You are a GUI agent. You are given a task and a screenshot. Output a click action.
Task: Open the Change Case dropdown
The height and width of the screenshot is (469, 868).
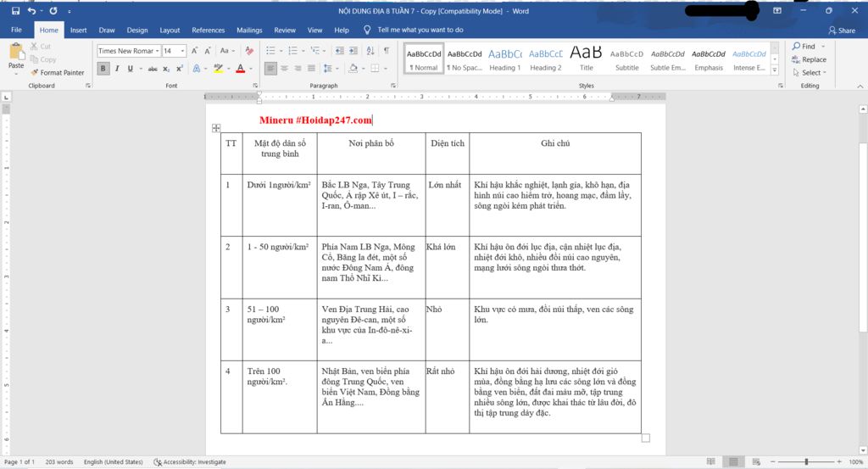(x=227, y=51)
